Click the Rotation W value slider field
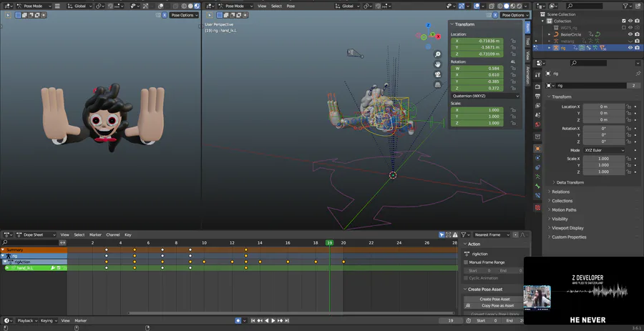This screenshot has height=331, width=644. click(x=477, y=69)
